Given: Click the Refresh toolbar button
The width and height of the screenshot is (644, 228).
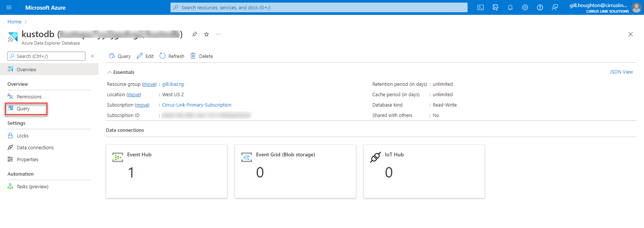Looking at the screenshot, I should 172,56.
